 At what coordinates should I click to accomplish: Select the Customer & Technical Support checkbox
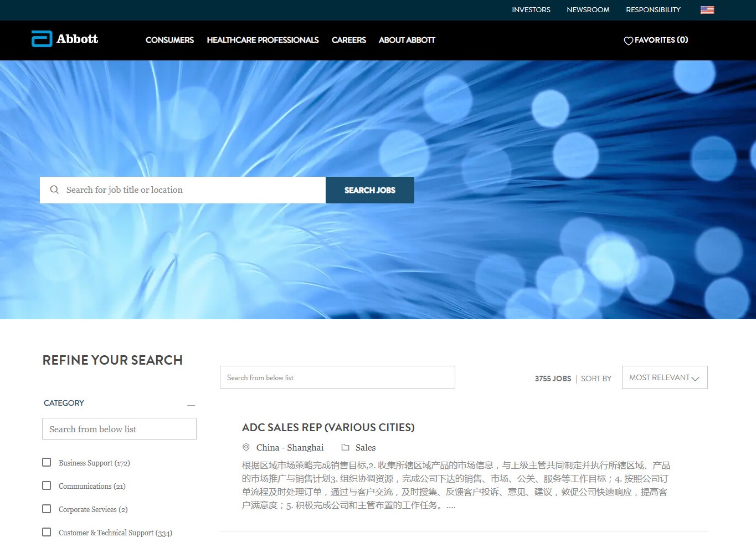(x=47, y=532)
